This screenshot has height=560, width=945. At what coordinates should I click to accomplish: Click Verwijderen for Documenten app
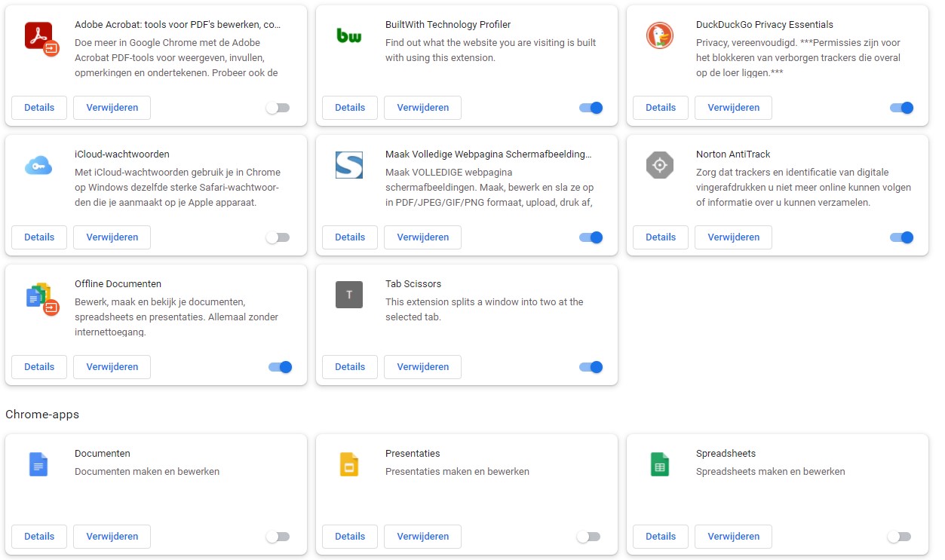click(112, 537)
